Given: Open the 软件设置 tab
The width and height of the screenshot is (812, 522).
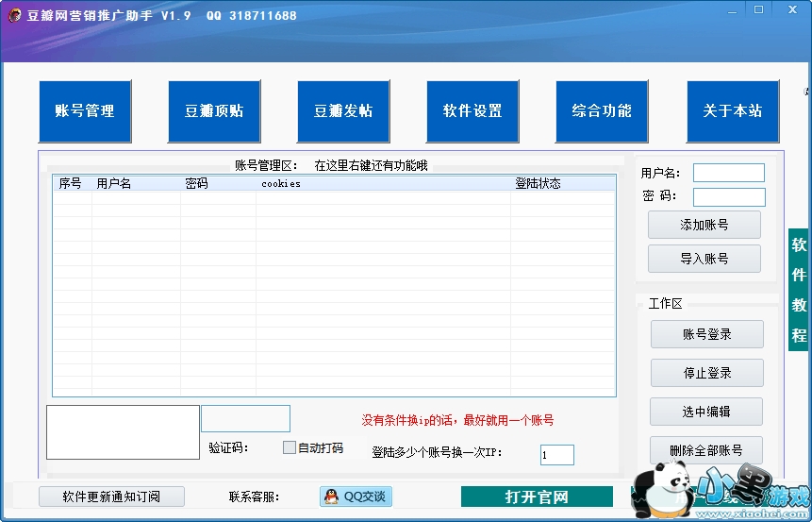Looking at the screenshot, I should click(472, 111).
